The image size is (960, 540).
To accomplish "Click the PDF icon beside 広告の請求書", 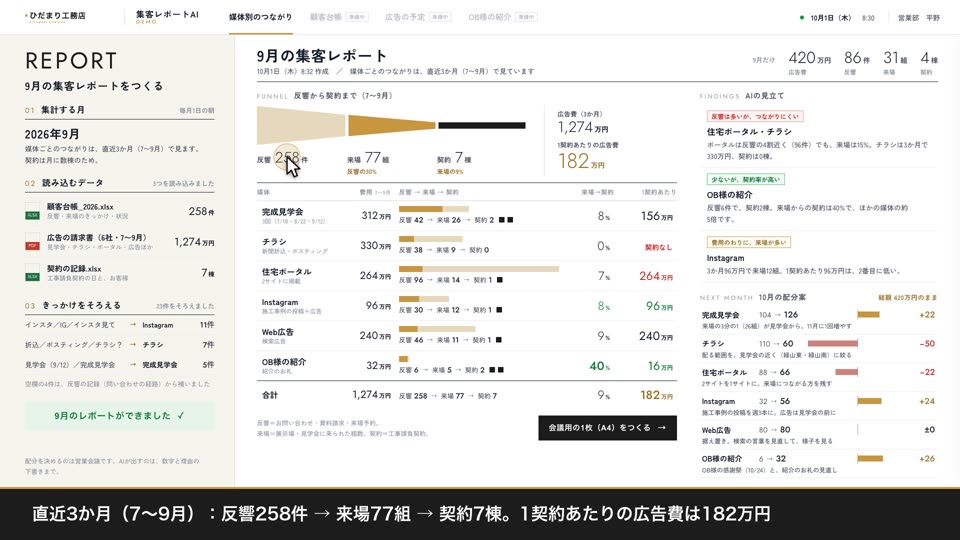I will click(32, 242).
